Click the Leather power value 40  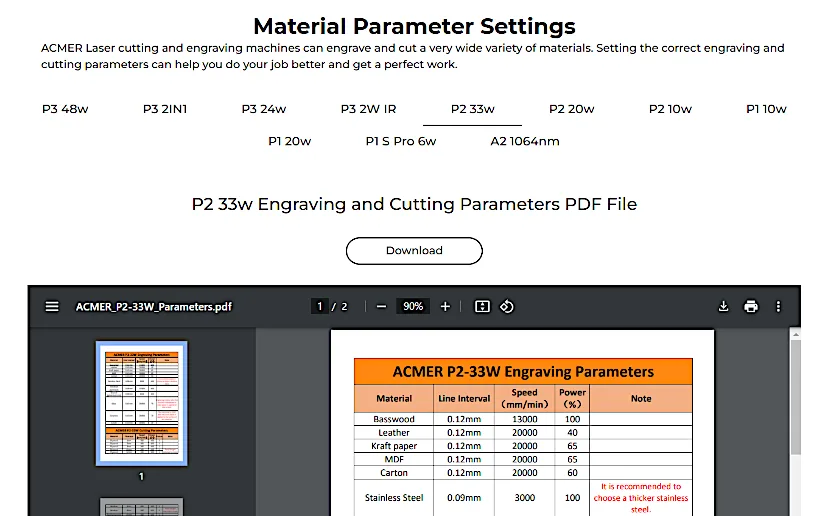pos(572,432)
